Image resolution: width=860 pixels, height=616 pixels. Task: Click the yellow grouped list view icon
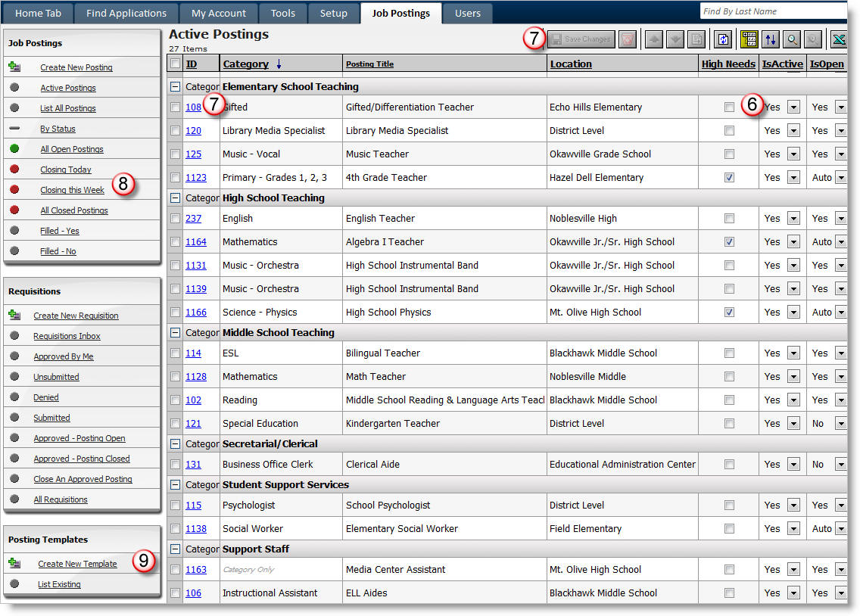(748, 39)
